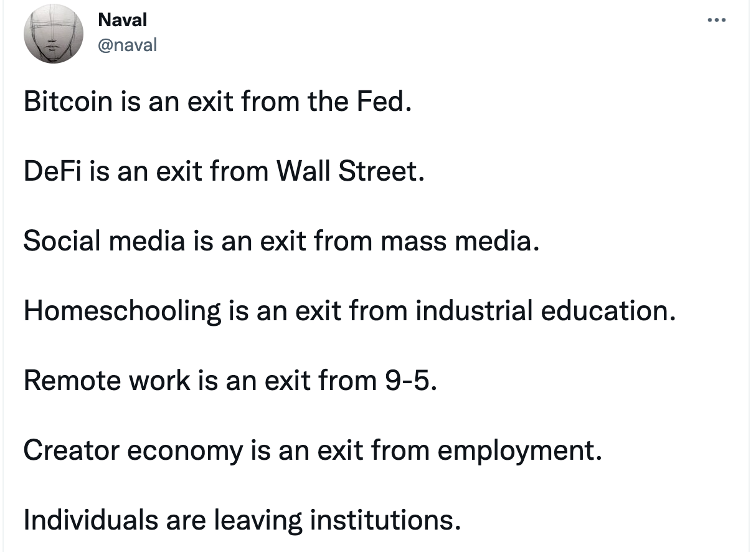Click the word Homeschooling

(123, 312)
